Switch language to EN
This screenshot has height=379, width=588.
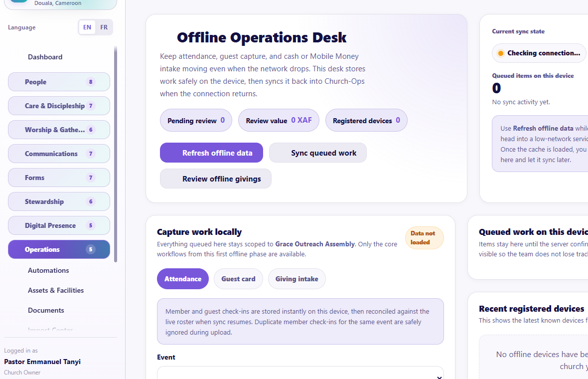(87, 27)
